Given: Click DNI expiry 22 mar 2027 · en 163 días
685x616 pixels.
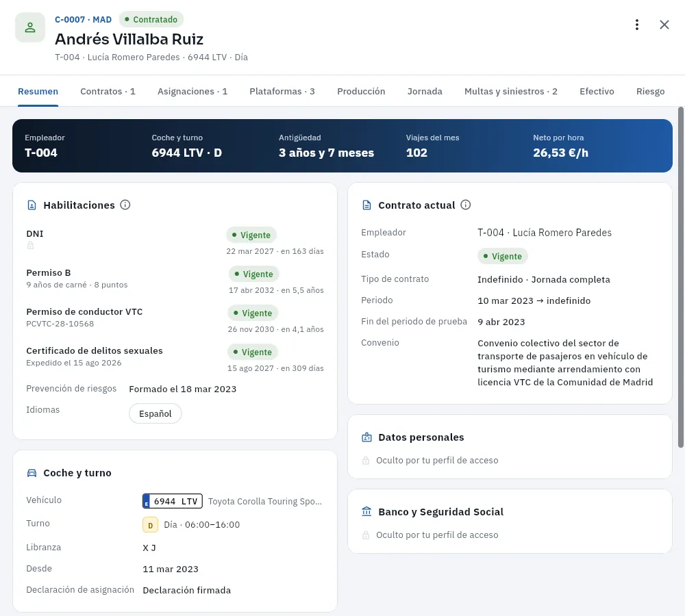Looking at the screenshot, I should tap(275, 251).
